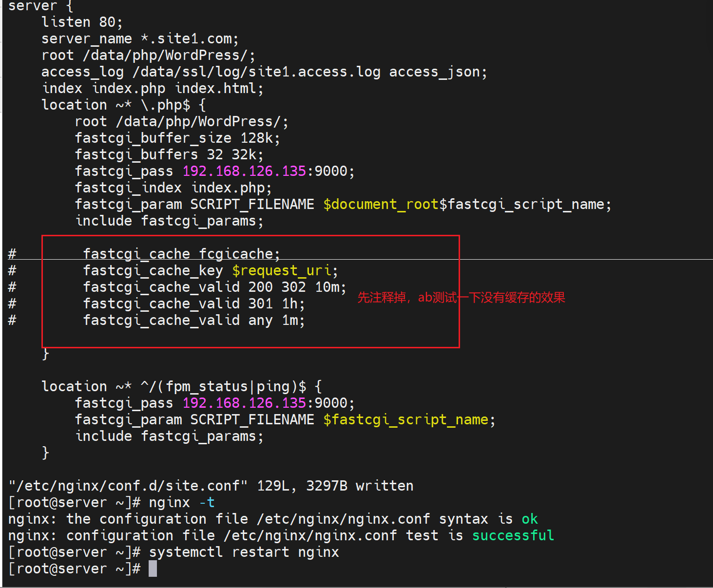Click the fpm_status|ping location line

pos(181,386)
